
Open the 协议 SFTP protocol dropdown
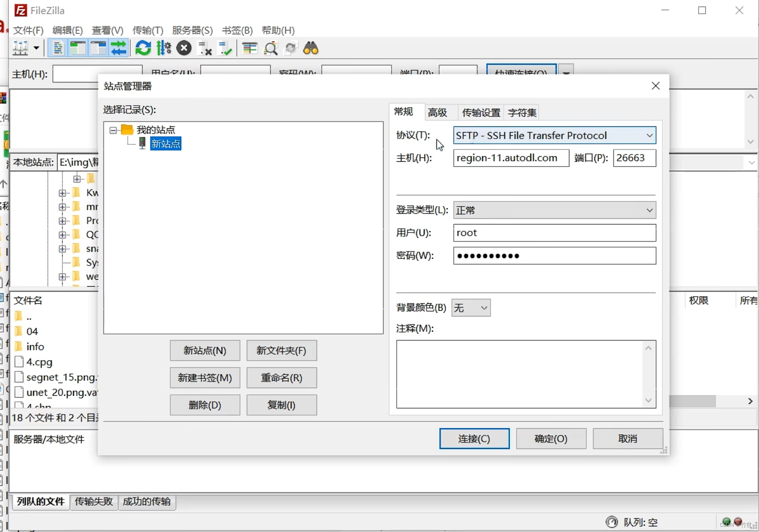click(554, 135)
